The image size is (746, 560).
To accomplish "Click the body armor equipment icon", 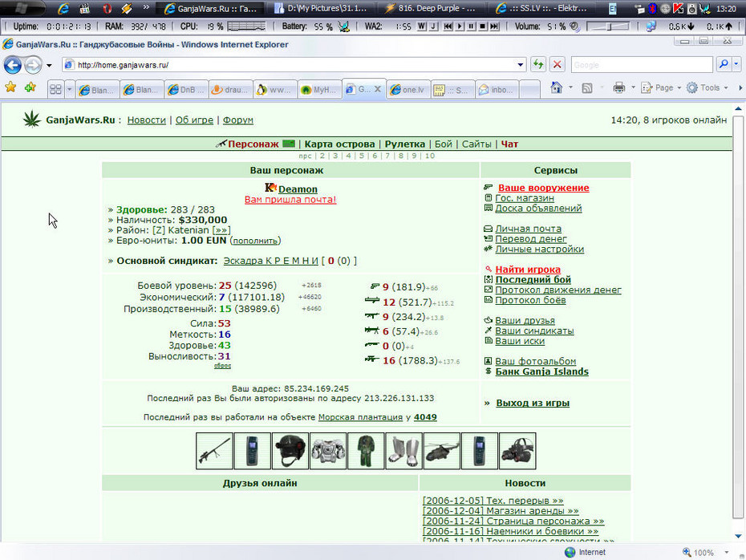I will click(328, 451).
